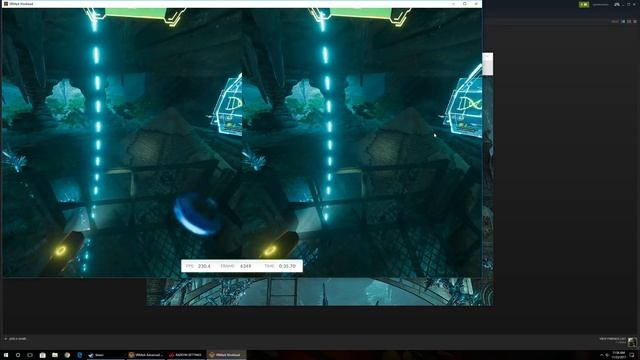Click the VRMark Workload window title bar icon
This screenshot has height=360, width=640.
click(6, 4)
